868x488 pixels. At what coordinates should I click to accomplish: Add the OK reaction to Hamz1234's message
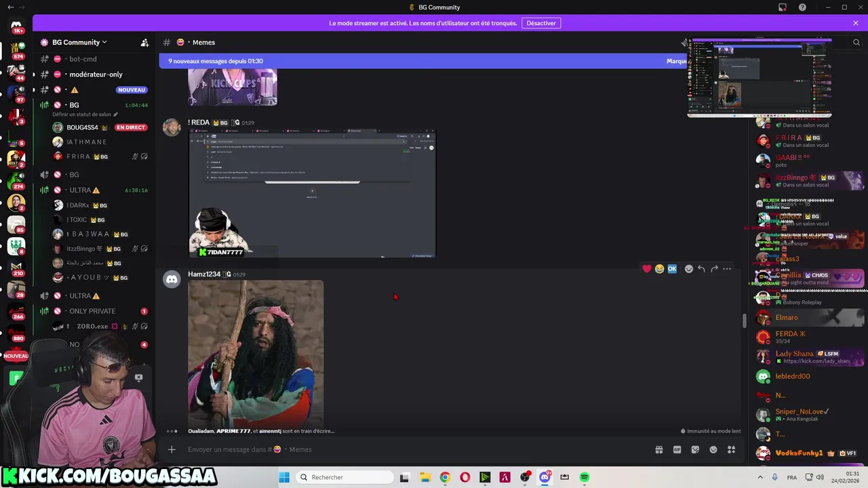point(672,268)
